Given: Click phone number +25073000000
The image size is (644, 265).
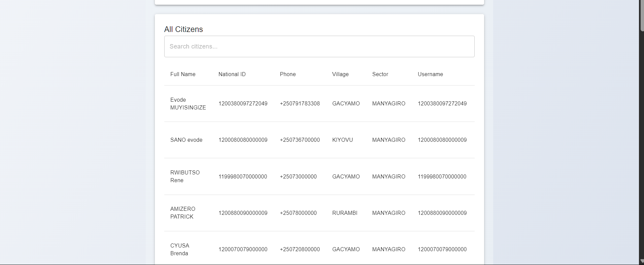Looking at the screenshot, I should [x=298, y=176].
